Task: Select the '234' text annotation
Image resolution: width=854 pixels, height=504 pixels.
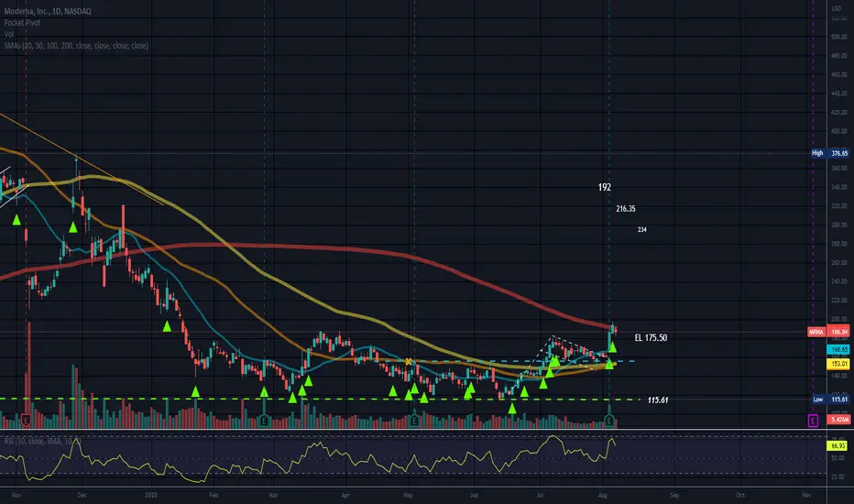Action: (642, 230)
